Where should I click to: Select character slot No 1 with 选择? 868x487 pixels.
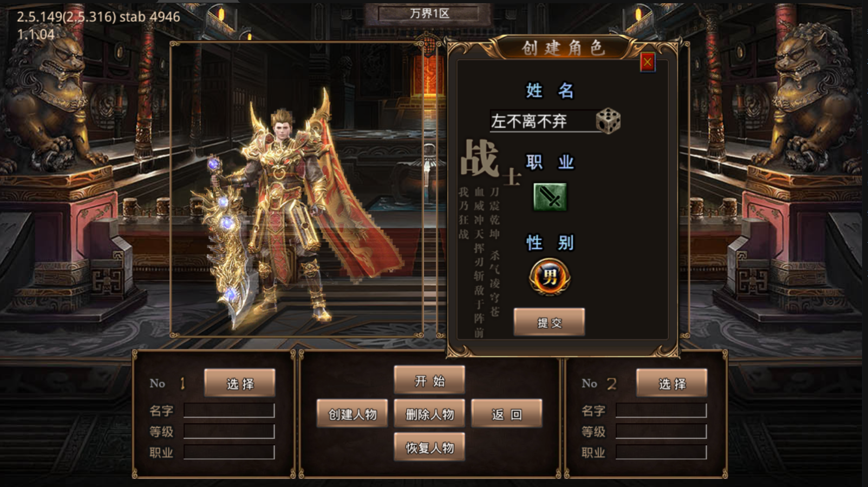pos(240,384)
